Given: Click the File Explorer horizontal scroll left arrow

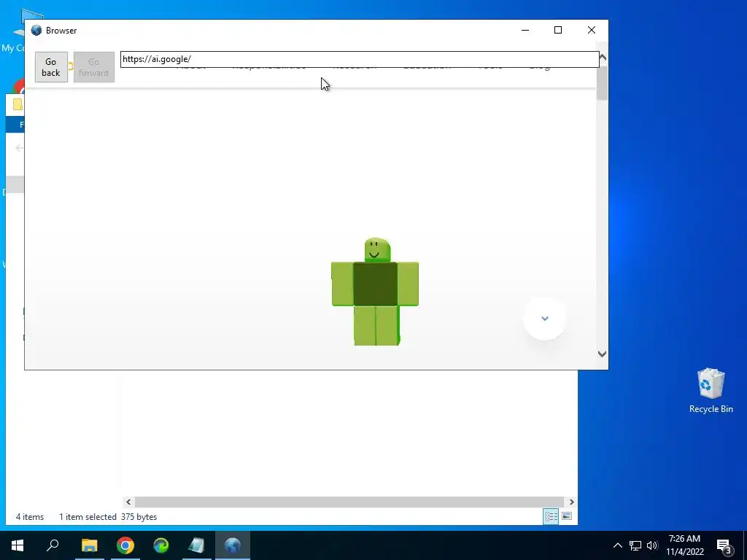Looking at the screenshot, I should click(128, 502).
